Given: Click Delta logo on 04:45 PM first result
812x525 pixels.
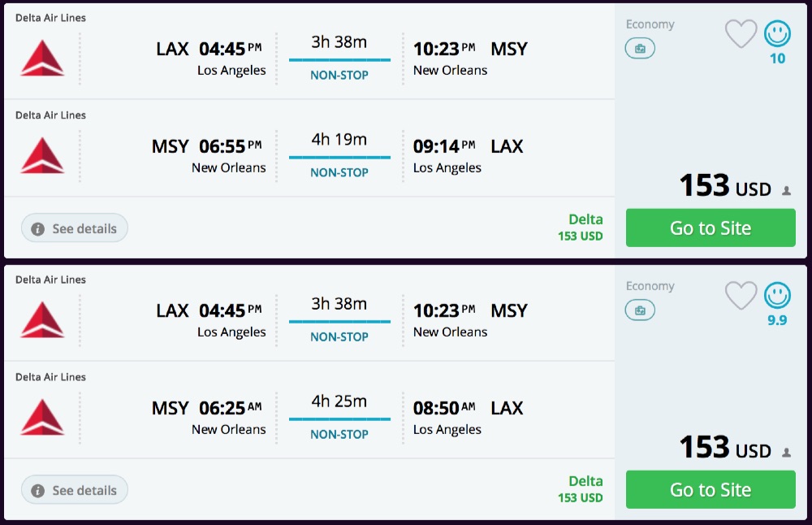Looking at the screenshot, I should [42, 59].
